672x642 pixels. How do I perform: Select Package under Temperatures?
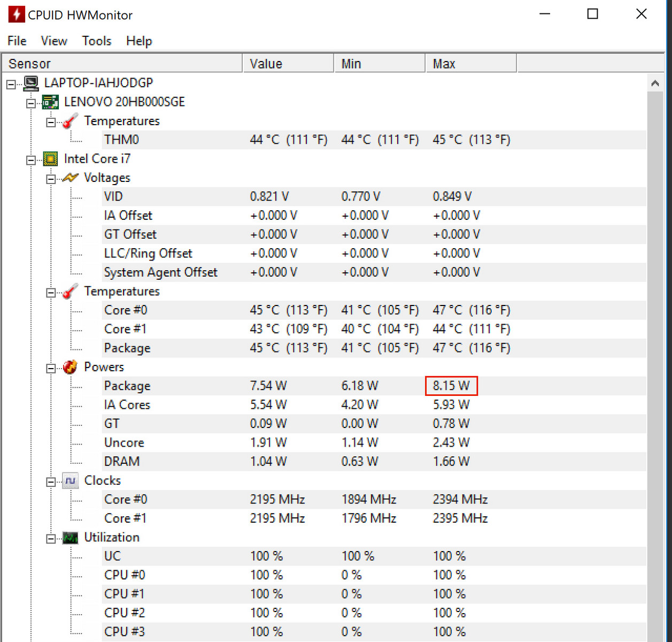[374, 348]
